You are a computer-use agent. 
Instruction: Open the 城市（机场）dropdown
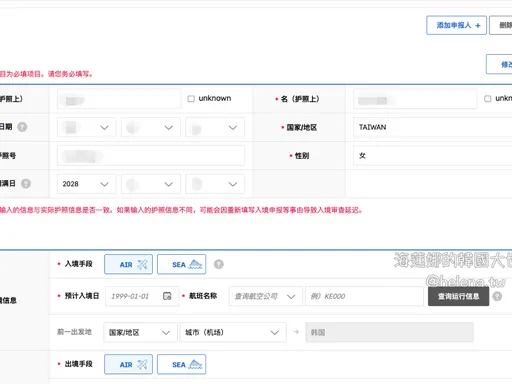233,332
